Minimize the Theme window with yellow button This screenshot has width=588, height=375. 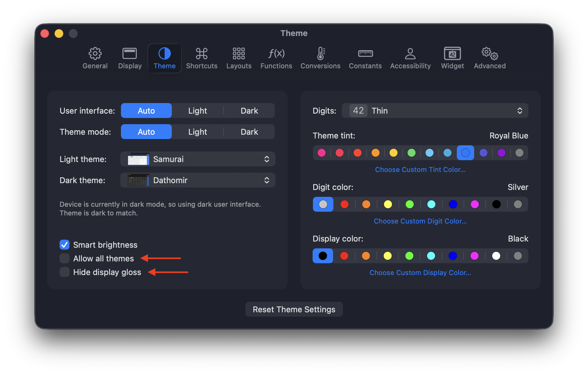pos(59,33)
